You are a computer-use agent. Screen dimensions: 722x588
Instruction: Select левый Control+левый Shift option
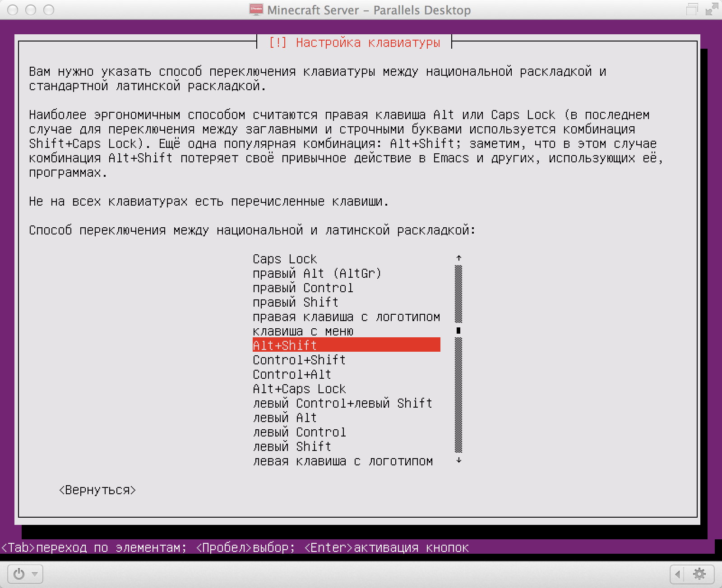[342, 403]
